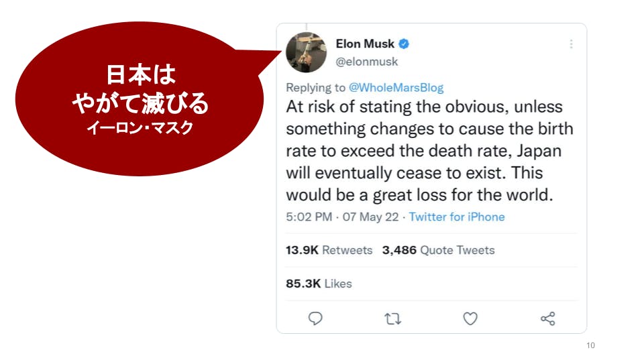Open the @WholeMarsBlog mention link
This screenshot has width=644, height=362.
[x=396, y=88]
